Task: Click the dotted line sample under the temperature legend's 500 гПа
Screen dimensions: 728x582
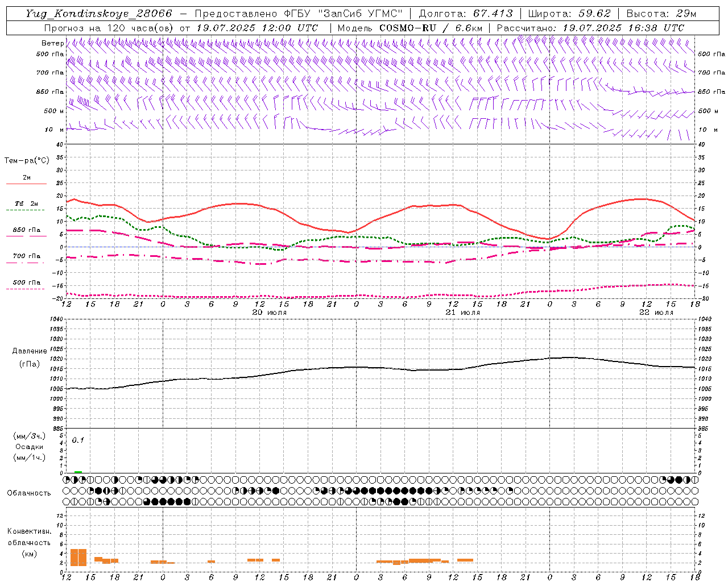Action: pyautogui.click(x=25, y=289)
